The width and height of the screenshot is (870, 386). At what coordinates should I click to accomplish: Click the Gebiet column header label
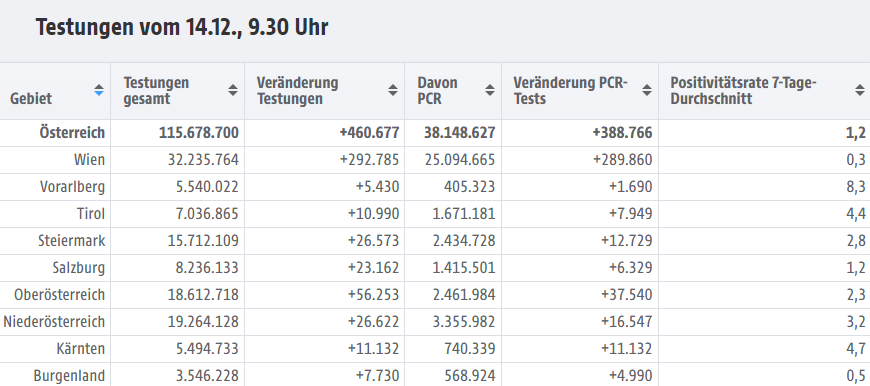31,99
